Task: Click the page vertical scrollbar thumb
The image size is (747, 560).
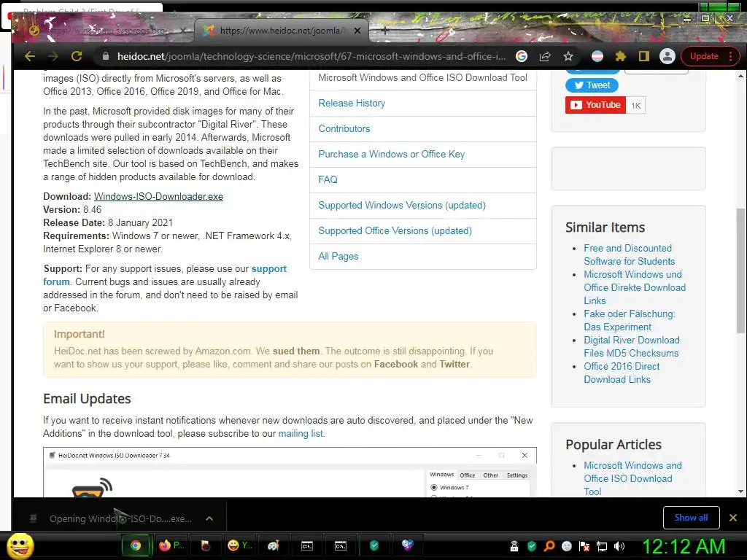Action: [x=740, y=270]
